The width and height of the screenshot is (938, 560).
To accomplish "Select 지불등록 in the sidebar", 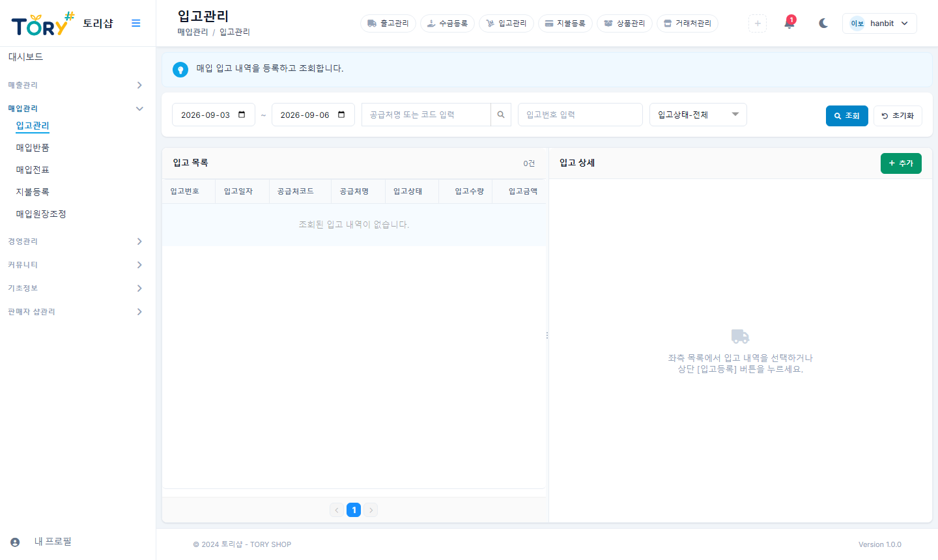I will click(33, 192).
